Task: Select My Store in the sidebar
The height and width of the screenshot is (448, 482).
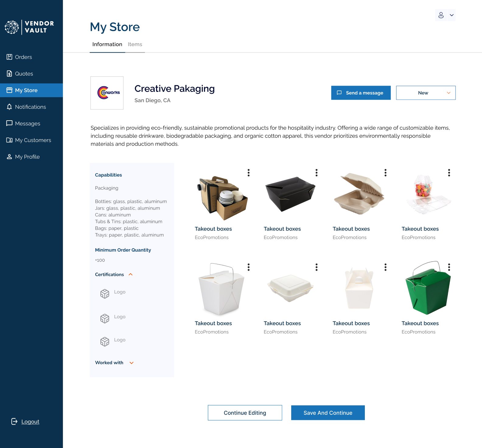Action: pyautogui.click(x=31, y=90)
